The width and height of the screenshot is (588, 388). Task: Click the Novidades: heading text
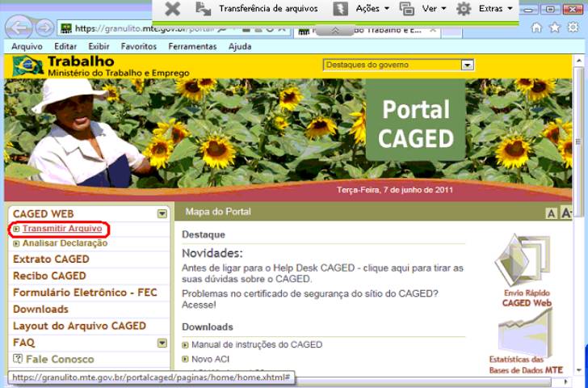(212, 253)
